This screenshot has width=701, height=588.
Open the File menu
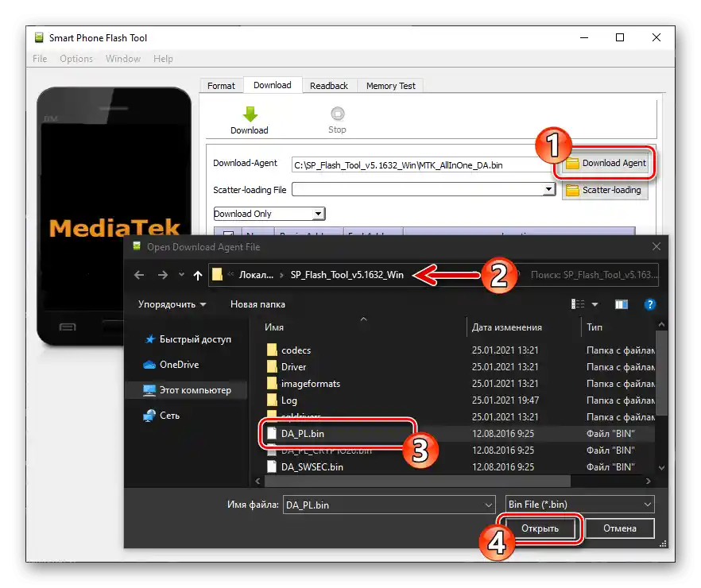click(40, 59)
